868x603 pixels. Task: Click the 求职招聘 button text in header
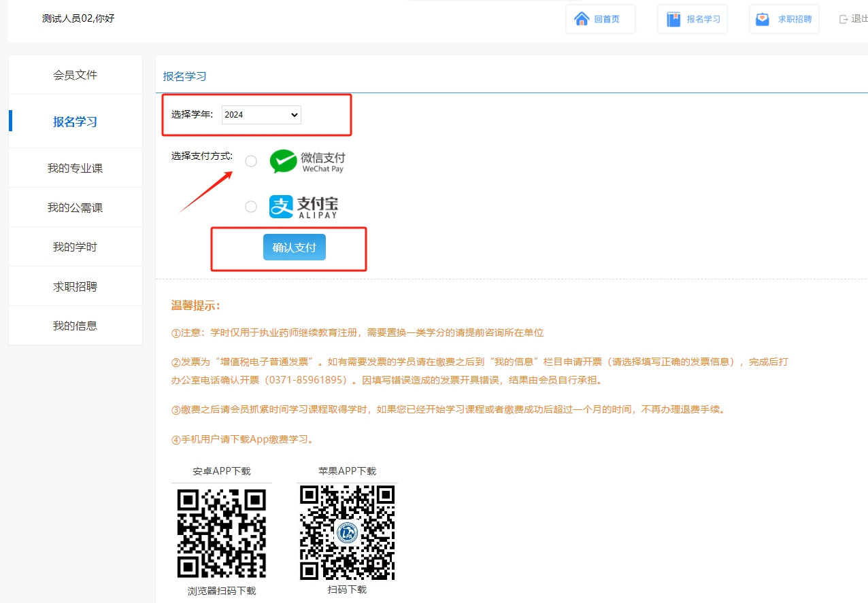(x=795, y=19)
